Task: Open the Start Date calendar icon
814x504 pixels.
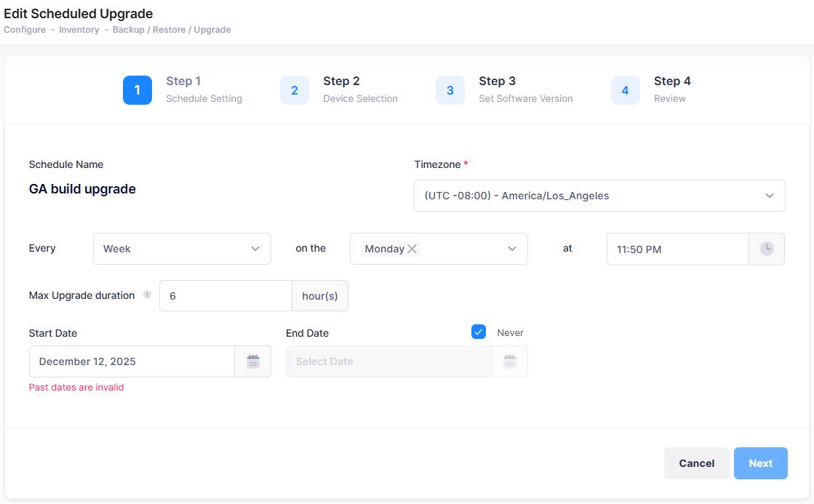Action: click(x=252, y=361)
